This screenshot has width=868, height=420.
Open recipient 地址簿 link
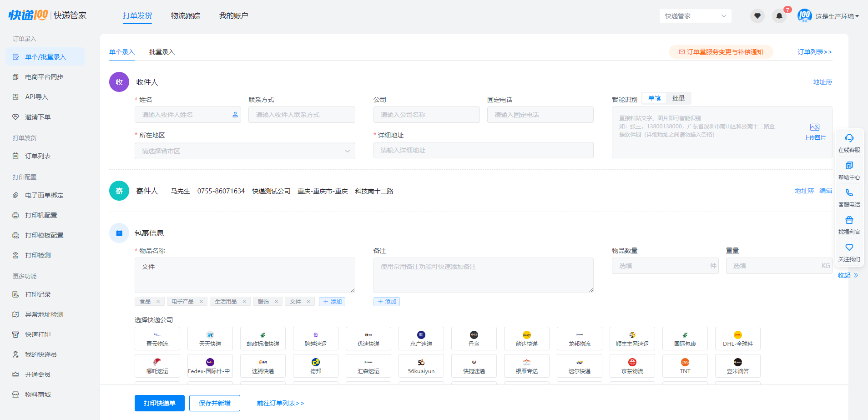pyautogui.click(x=823, y=82)
